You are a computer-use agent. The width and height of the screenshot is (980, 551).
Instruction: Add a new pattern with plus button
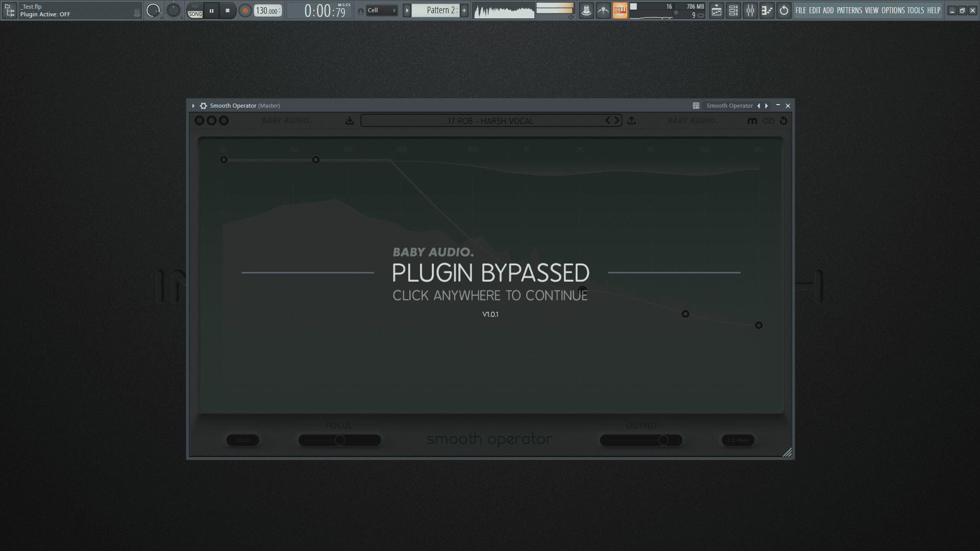pyautogui.click(x=464, y=10)
